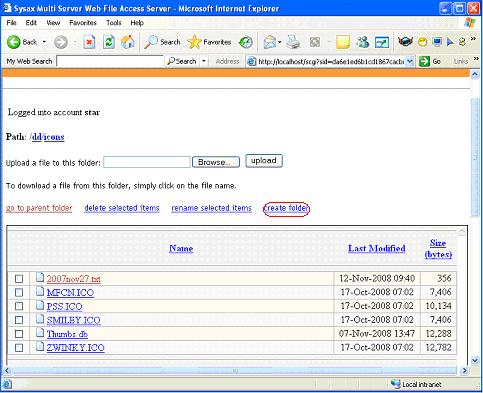Sort the table by the Name column header
The height and width of the screenshot is (393, 483).
tap(181, 248)
